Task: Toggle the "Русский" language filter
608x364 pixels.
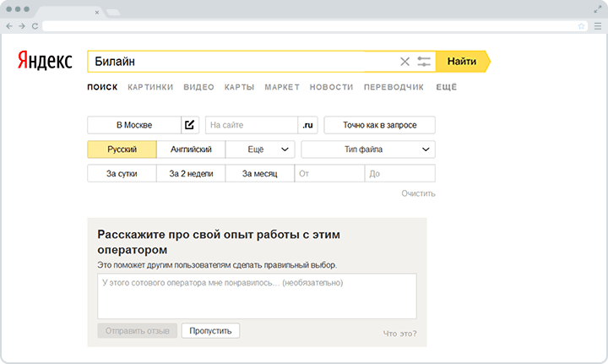Action: [x=122, y=149]
